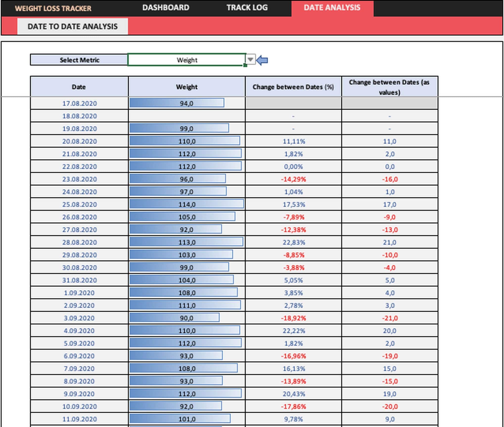Select the Weight metric input cell
504x427 pixels.
(x=187, y=60)
